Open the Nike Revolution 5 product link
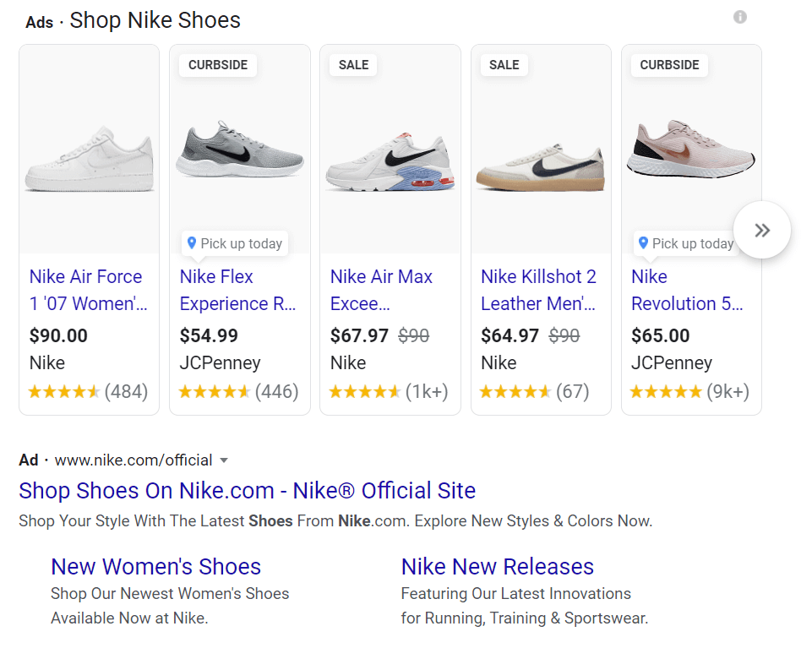This screenshot has height=648, width=812. (686, 290)
